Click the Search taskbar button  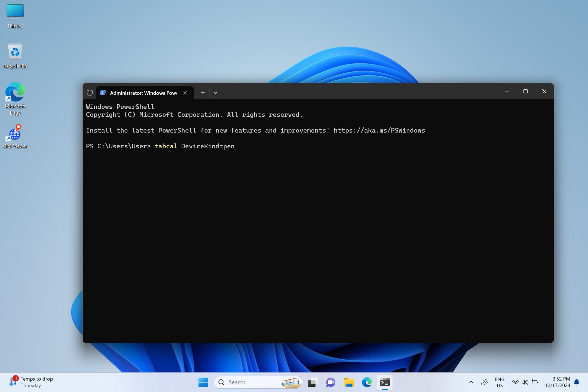(258, 382)
